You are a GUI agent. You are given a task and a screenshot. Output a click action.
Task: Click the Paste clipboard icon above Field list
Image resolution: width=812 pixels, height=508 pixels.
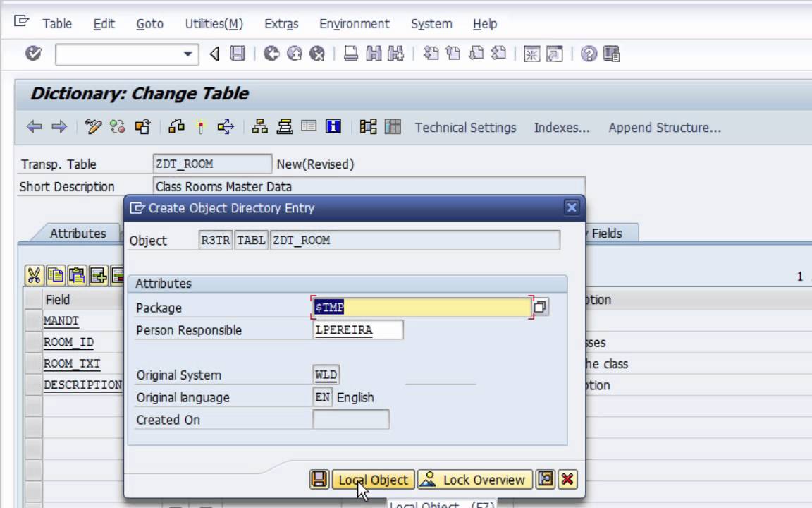click(77, 276)
